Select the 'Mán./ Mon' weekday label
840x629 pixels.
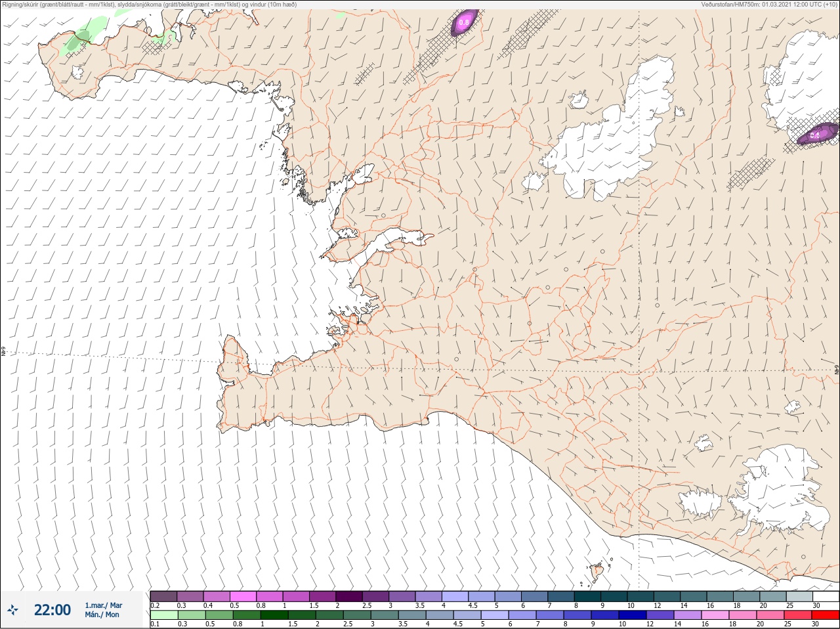pyautogui.click(x=102, y=615)
